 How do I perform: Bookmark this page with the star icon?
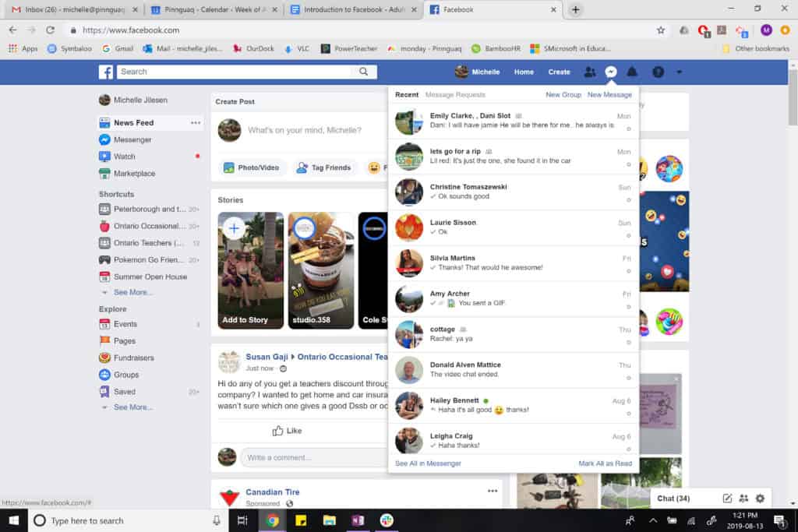point(661,30)
